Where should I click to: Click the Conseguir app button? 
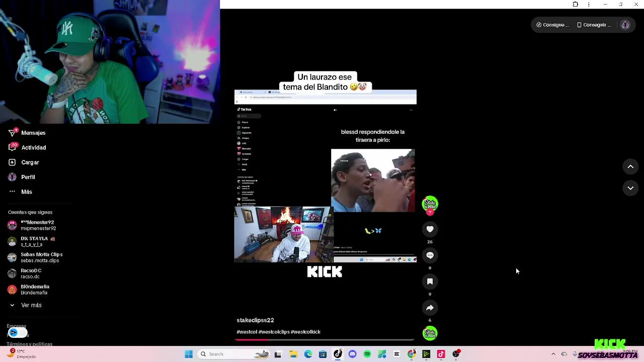(594, 25)
